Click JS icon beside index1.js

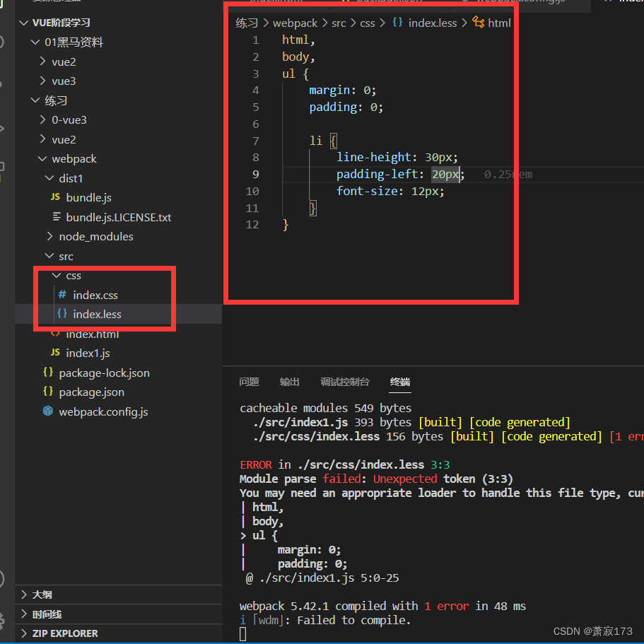coord(55,352)
